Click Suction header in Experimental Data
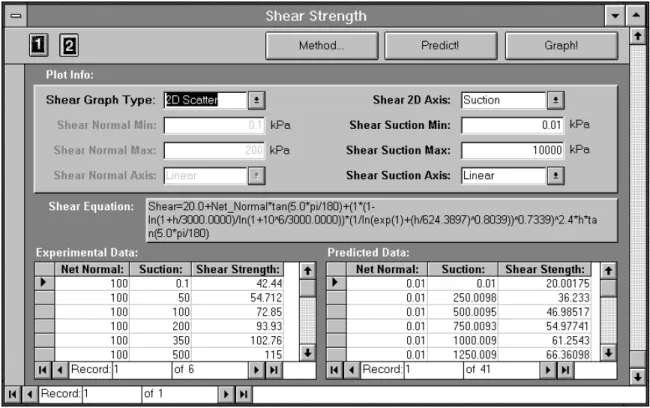The height and width of the screenshot is (408, 650). point(160,270)
